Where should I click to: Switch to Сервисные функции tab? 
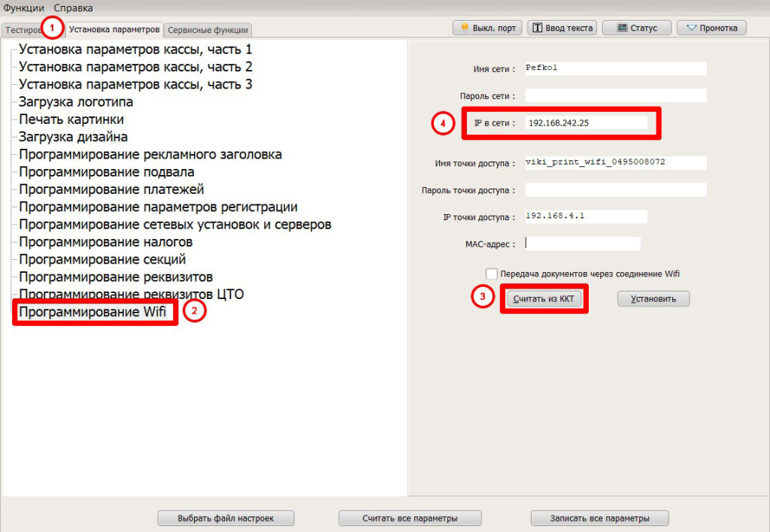pyautogui.click(x=208, y=30)
